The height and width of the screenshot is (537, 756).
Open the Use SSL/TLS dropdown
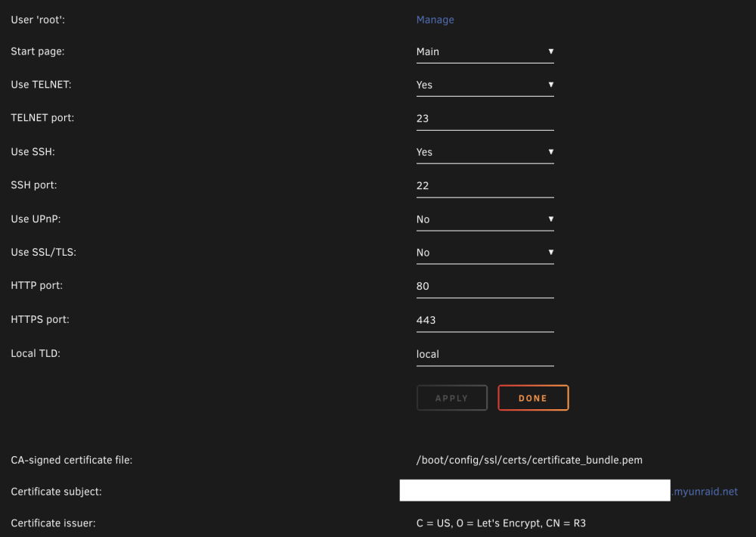tap(485, 253)
